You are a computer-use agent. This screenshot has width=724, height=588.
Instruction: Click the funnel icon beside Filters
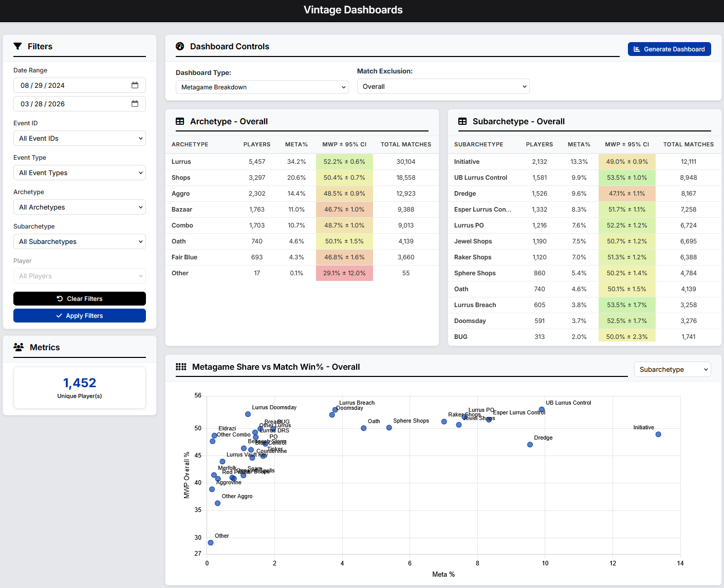click(17, 46)
